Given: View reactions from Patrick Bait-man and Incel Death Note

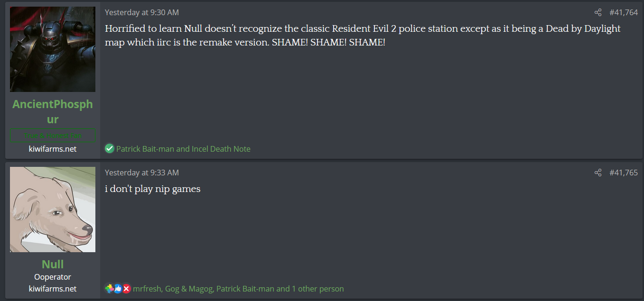Looking at the screenshot, I should coord(183,149).
